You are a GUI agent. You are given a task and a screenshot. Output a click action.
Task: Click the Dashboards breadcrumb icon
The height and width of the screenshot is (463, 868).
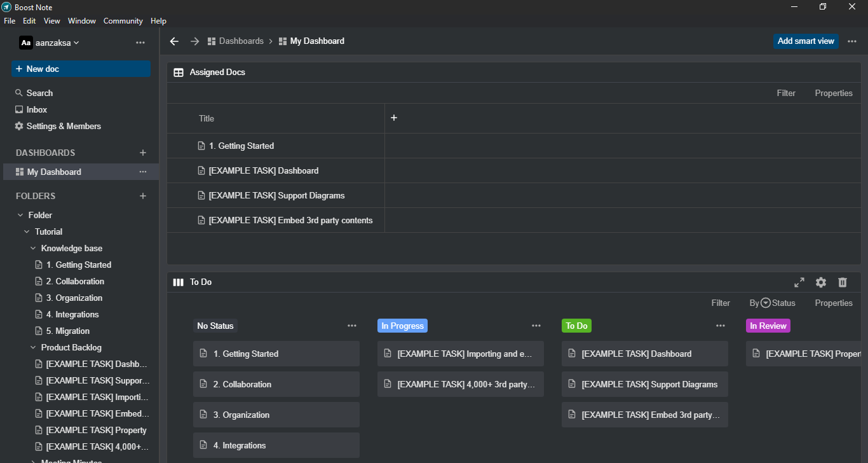pos(212,41)
